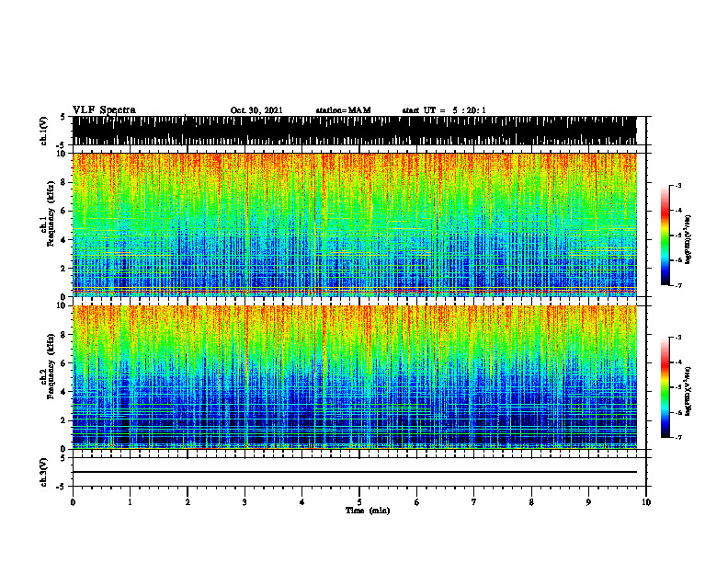Click the ch.1 spectrogram colorbar
Screen dimensions: 728x563
click(665, 236)
